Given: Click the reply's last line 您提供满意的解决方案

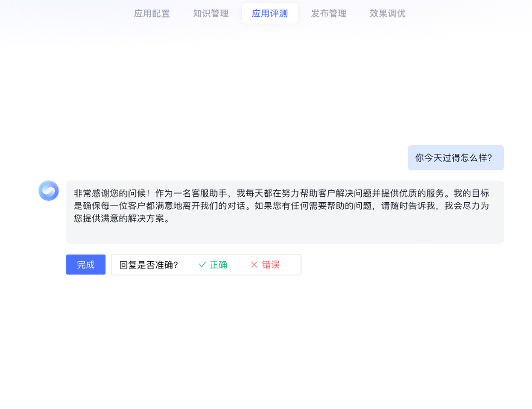Looking at the screenshot, I should [x=122, y=218].
